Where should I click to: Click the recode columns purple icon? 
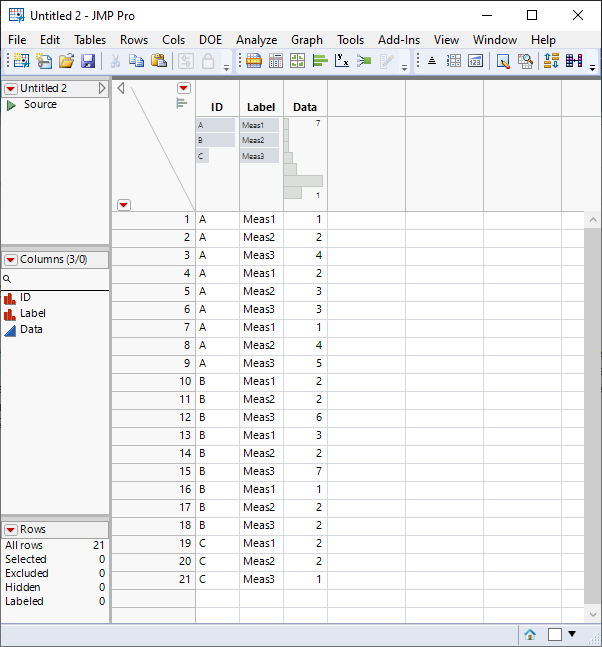[574, 61]
